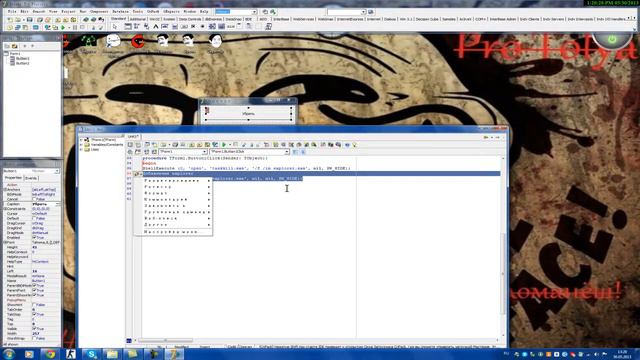The height and width of the screenshot is (360, 640).
Task: Pick the ComboBox component from palette
Action: click(222, 27)
